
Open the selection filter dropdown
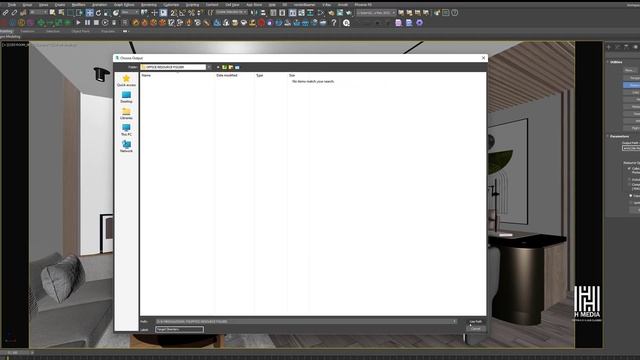pyautogui.click(x=38, y=13)
